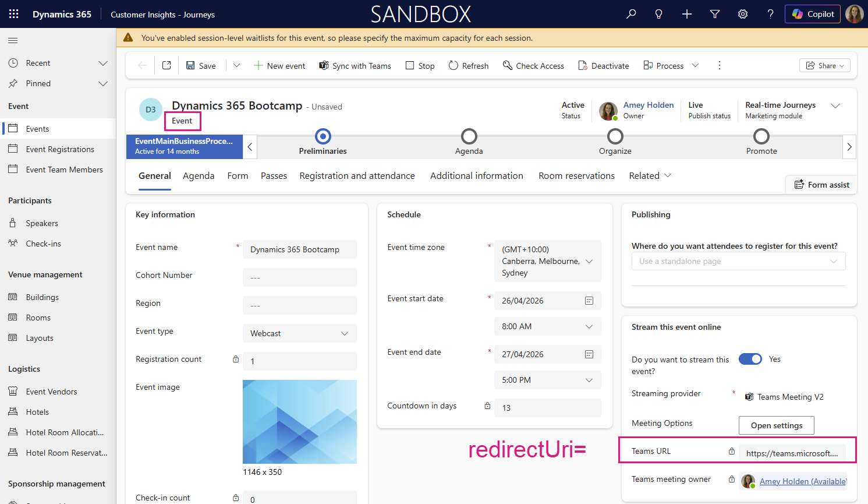
Task: Open Additional information tab
Action: [477, 176]
